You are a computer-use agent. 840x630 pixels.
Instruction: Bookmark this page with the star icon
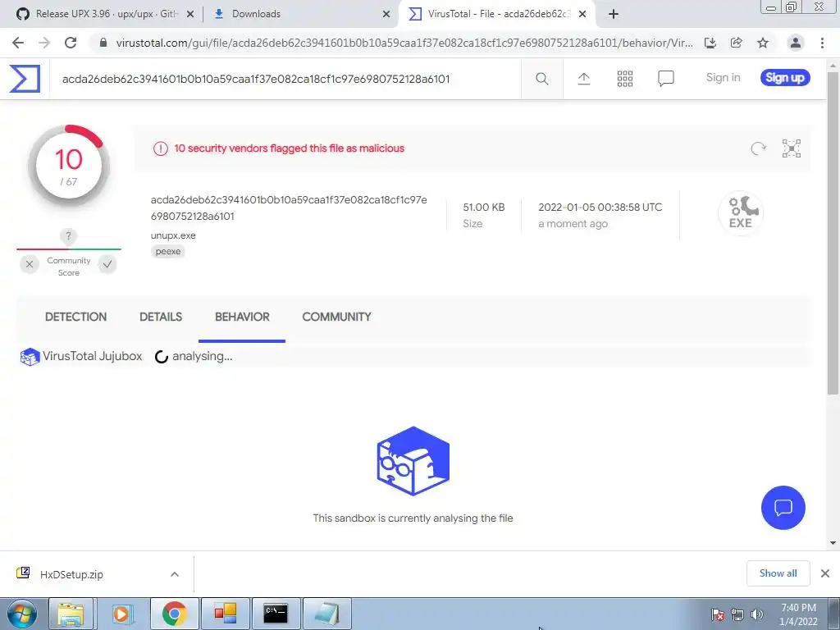[x=762, y=43]
